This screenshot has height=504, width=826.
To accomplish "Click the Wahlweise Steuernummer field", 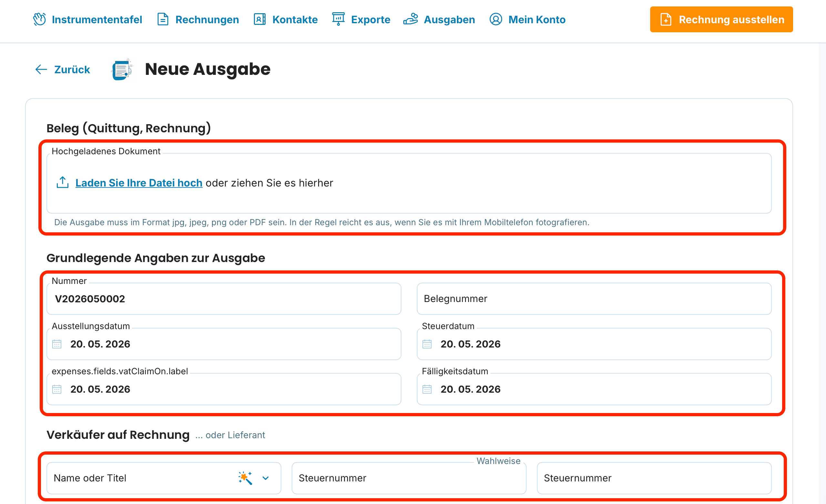I will [x=409, y=478].
